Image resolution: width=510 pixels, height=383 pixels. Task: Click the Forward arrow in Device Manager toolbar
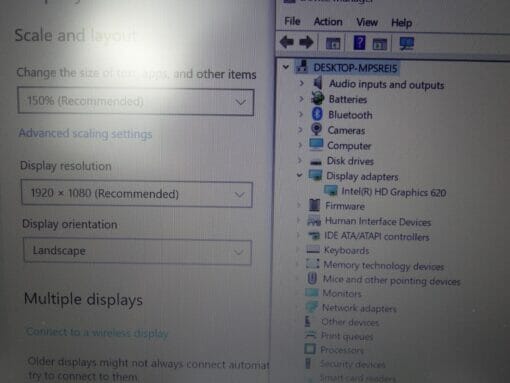[306, 42]
